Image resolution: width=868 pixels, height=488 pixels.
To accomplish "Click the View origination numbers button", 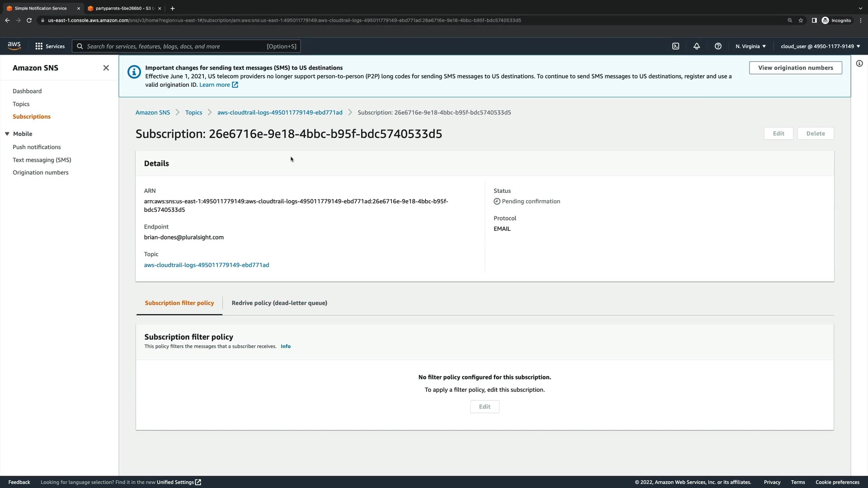I will 795,68.
